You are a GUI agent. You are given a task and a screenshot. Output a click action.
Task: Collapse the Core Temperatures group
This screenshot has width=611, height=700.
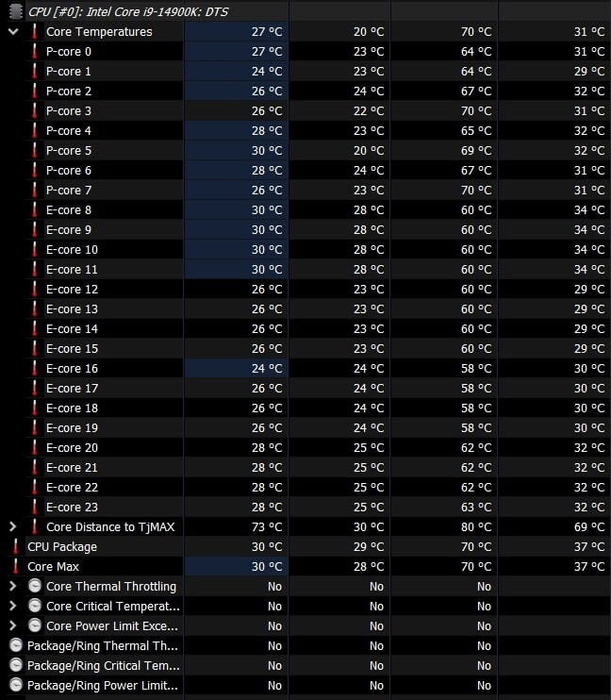point(13,31)
